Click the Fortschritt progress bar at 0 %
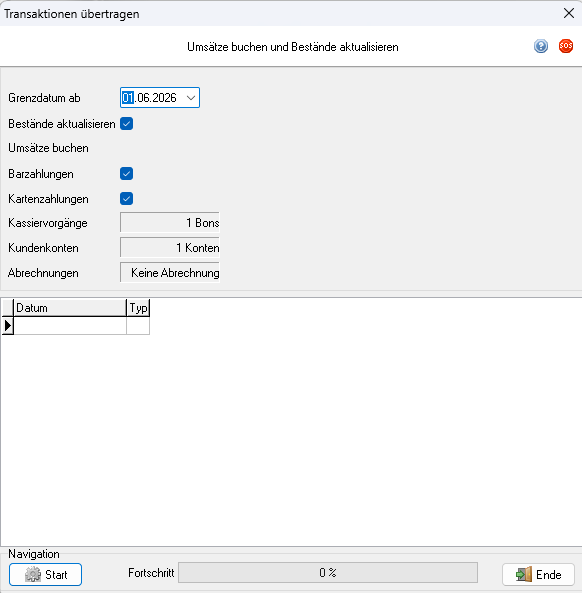The image size is (582, 593). pyautogui.click(x=328, y=573)
